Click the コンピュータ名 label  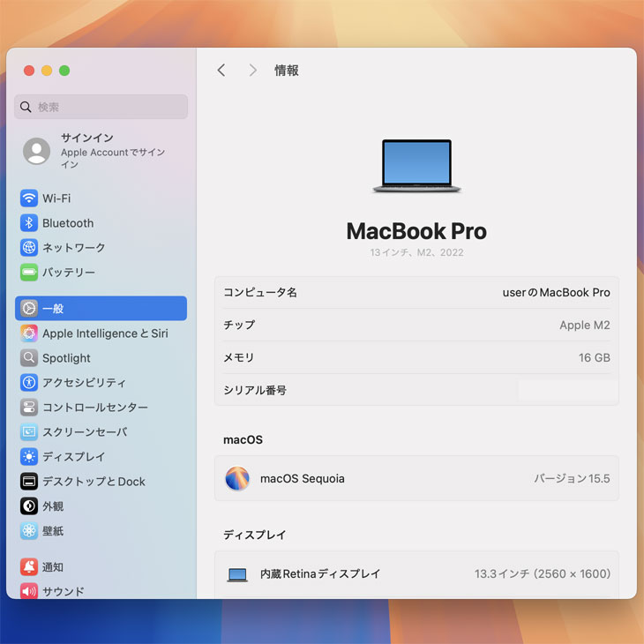coord(260,292)
